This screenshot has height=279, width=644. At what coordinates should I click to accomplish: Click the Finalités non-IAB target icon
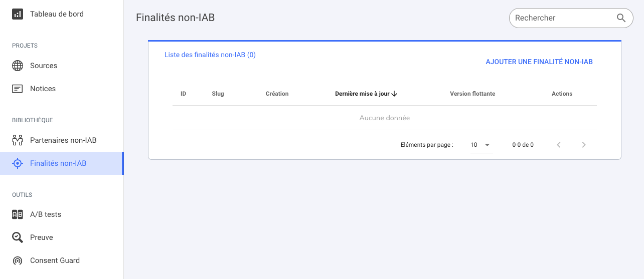(18, 163)
